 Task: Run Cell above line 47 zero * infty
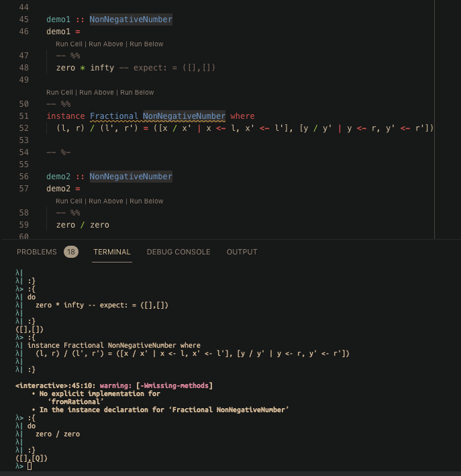(69, 44)
